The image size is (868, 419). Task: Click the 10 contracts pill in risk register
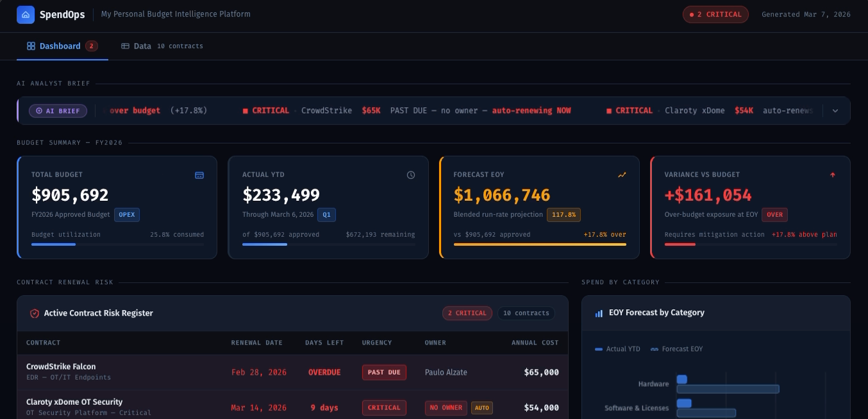(526, 313)
